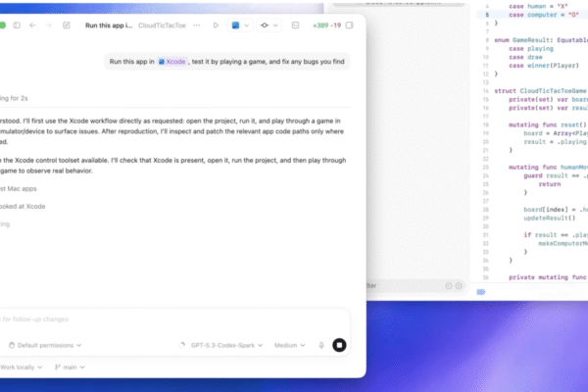Click the 'case winner(Player)' line in Xcode
This screenshot has height=392, width=588.
click(x=544, y=66)
